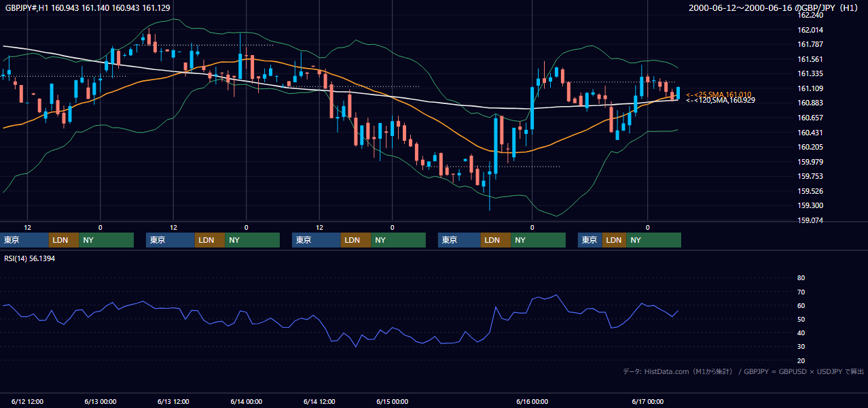The image size is (868, 408).
Task: Click price axis value 162.240
Action: pyautogui.click(x=810, y=15)
